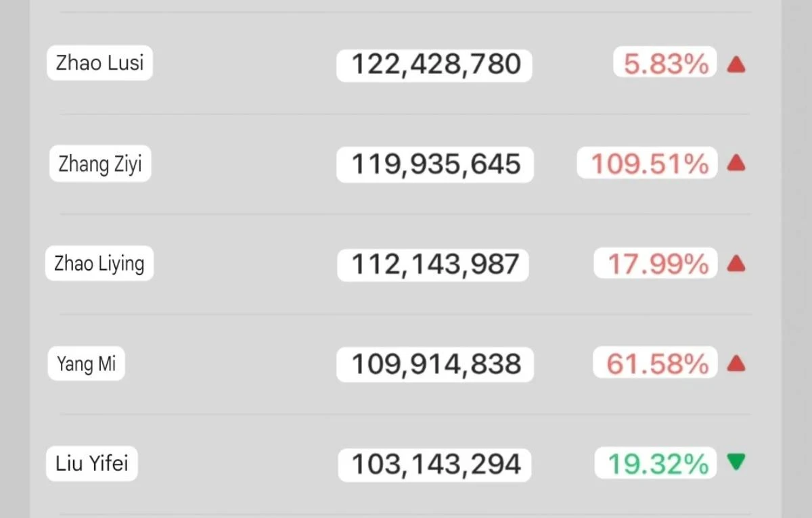Click the 103,143,294 figure

coord(435,465)
